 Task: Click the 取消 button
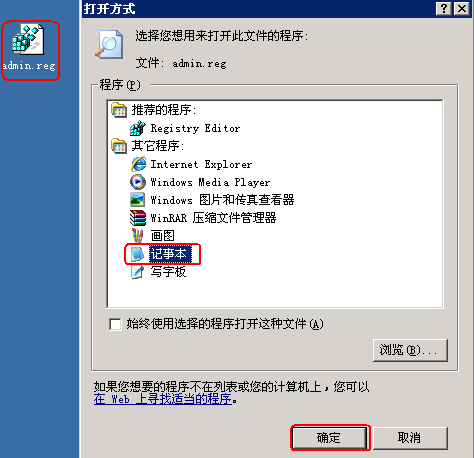pyautogui.click(x=410, y=437)
